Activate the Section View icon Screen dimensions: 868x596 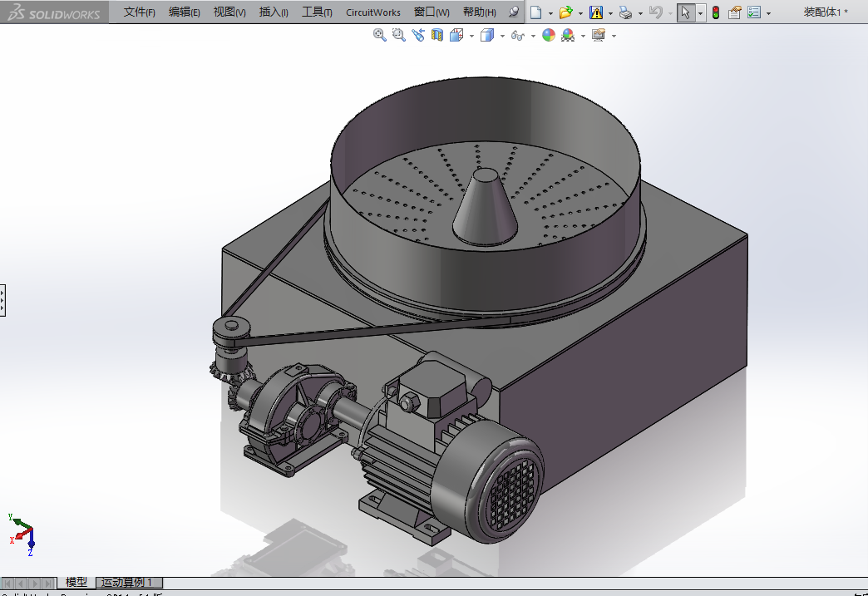(437, 35)
